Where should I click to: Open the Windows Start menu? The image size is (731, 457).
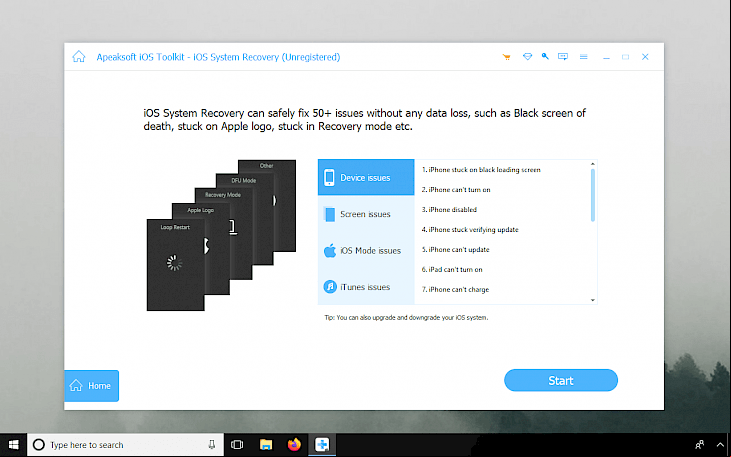(x=14, y=445)
